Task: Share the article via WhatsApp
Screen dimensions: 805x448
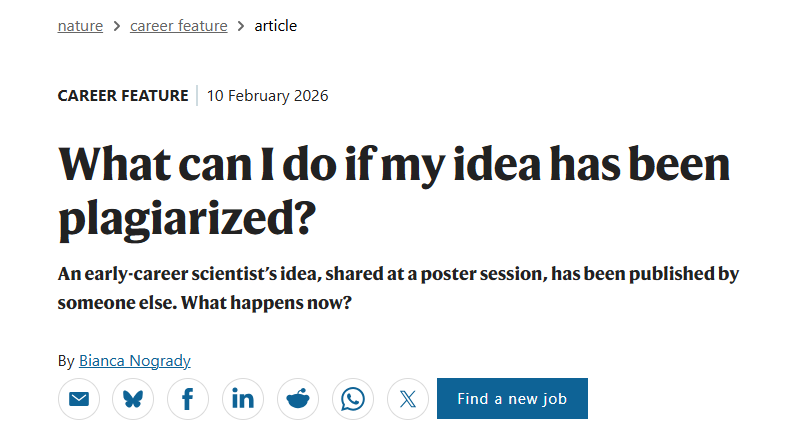Action: 352,399
